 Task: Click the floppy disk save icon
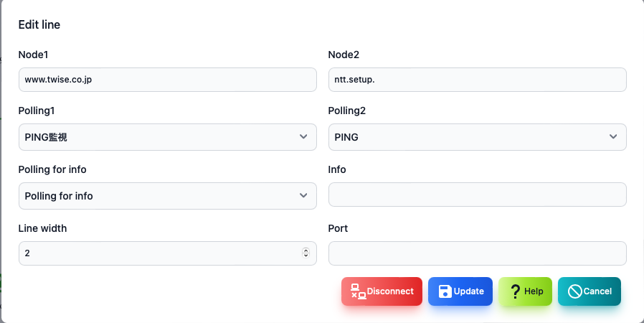(x=445, y=291)
